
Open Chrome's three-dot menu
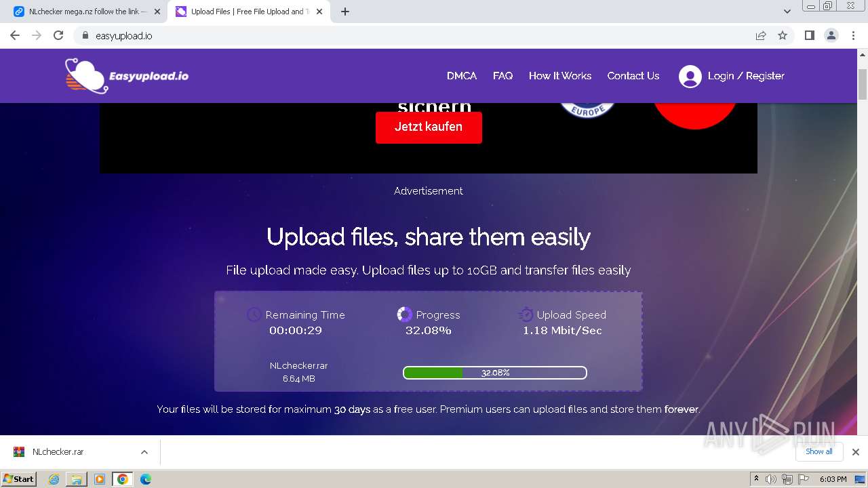(853, 35)
